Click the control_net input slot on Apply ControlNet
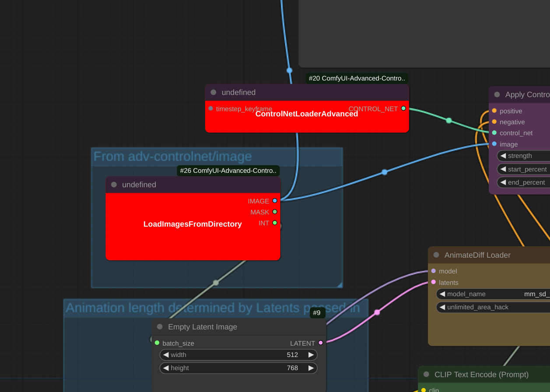This screenshot has width=550, height=392. click(494, 133)
